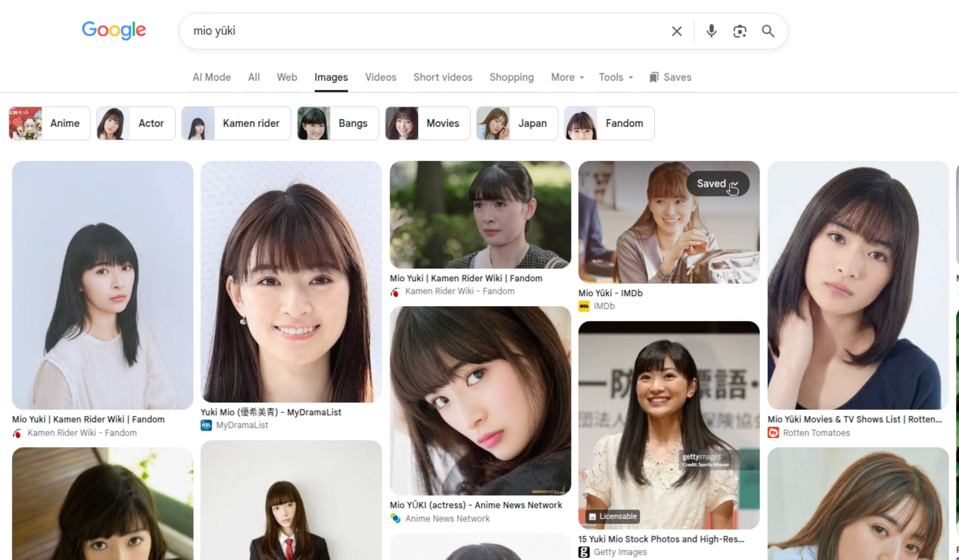This screenshot has height=560, width=959.
Task: Filter results by Kamen rider chip
Action: pos(236,123)
